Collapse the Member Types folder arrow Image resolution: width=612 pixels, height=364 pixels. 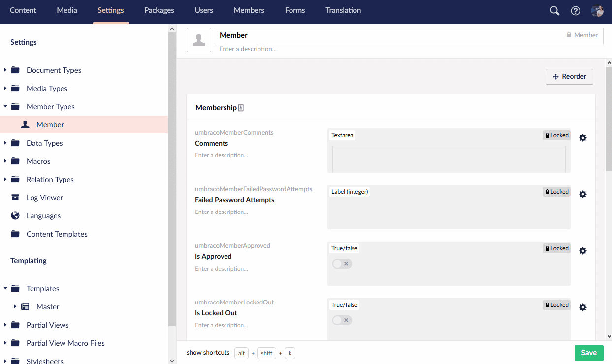click(x=5, y=107)
